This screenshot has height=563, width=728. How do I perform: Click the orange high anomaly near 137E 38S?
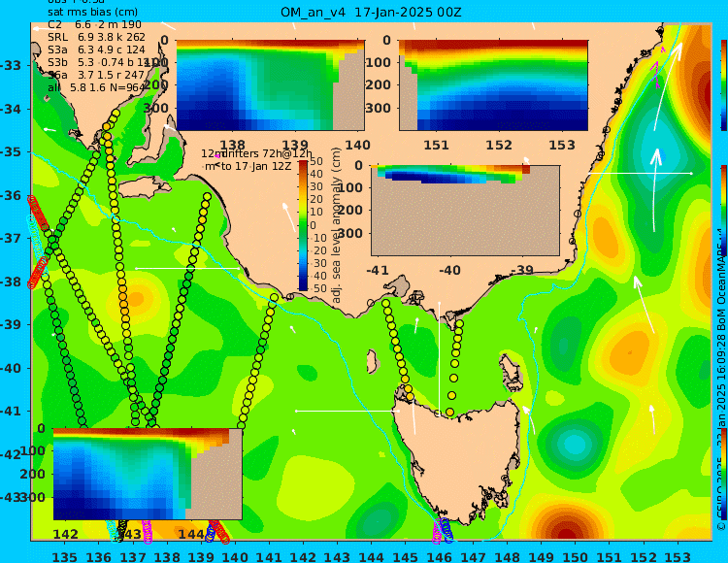[x=135, y=298]
